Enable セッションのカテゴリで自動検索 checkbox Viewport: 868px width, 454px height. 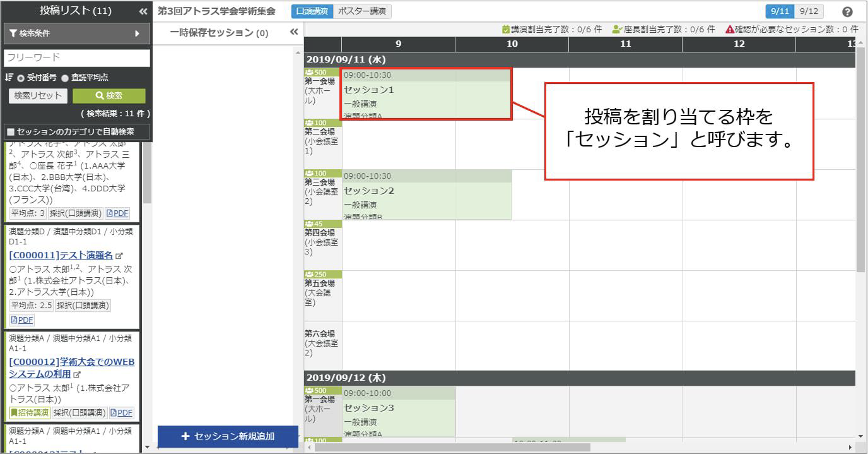(x=10, y=132)
